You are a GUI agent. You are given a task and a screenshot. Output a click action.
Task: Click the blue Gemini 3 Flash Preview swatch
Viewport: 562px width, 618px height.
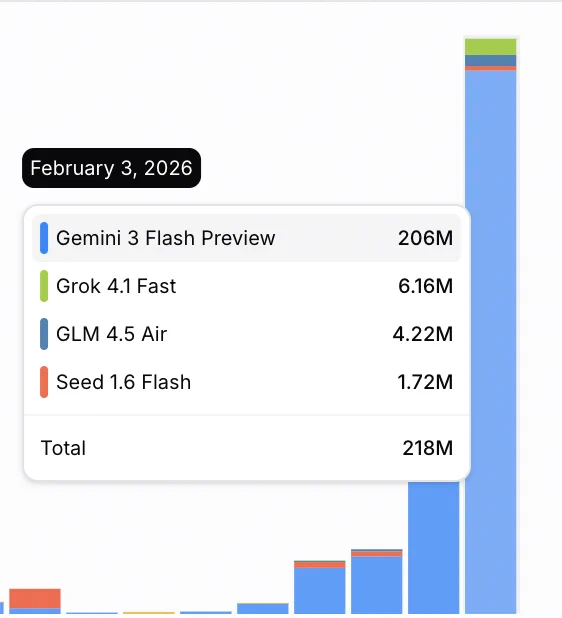click(44, 238)
